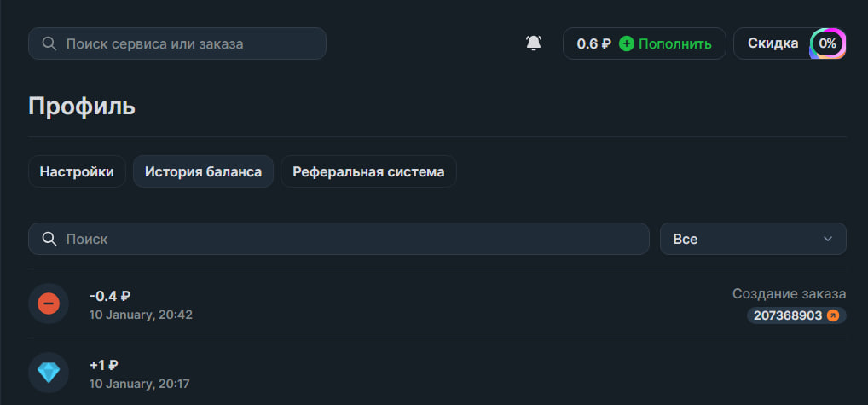Screen dimensions: 868x405
Task: Click the magnifier in the history search
Action: [49, 239]
